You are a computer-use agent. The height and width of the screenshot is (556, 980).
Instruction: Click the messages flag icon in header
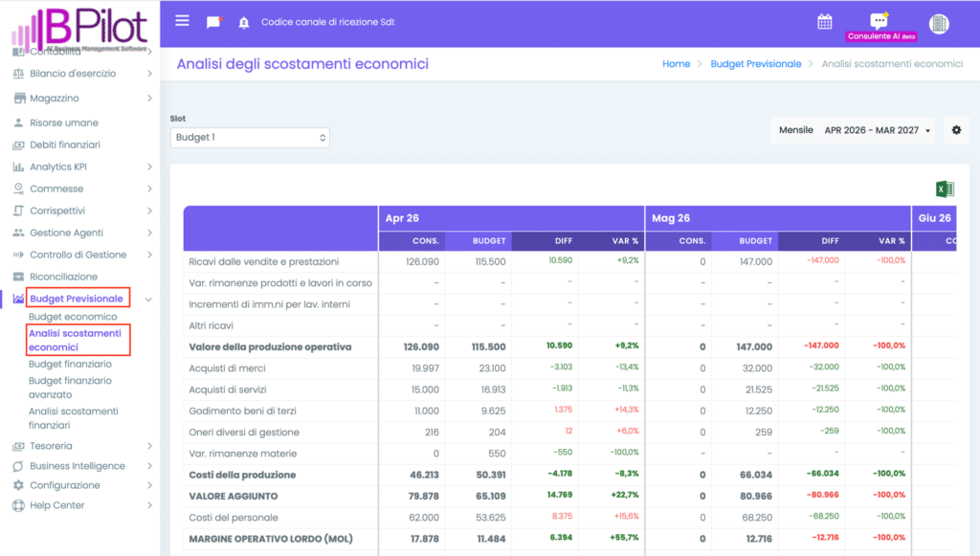click(213, 22)
